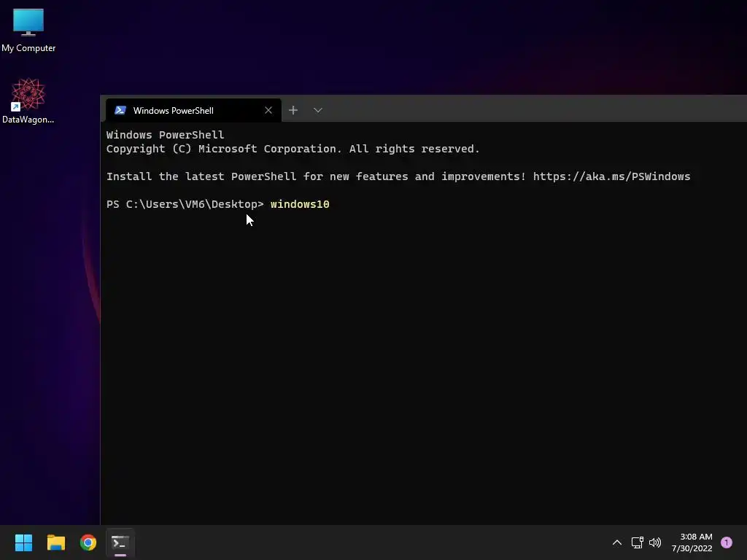Viewport: 747px width, 560px height.
Task: Click the Terminal taskbar icon
Action: [x=120, y=542]
